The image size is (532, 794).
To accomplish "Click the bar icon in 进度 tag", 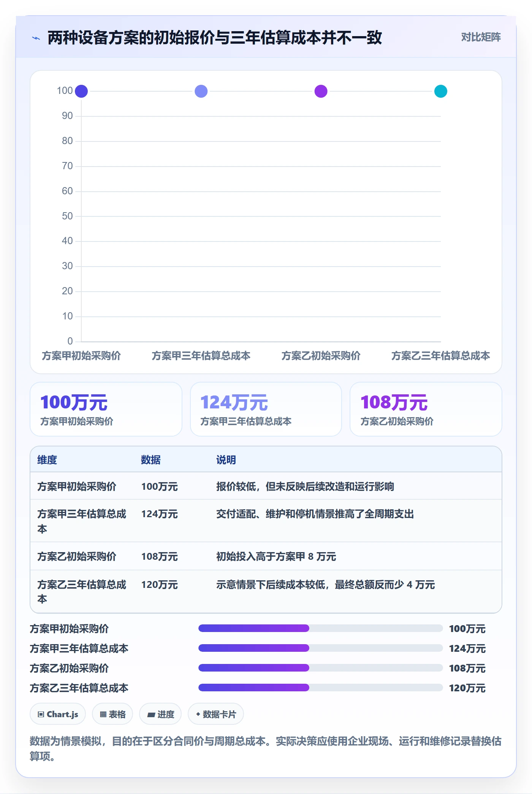I will click(151, 715).
